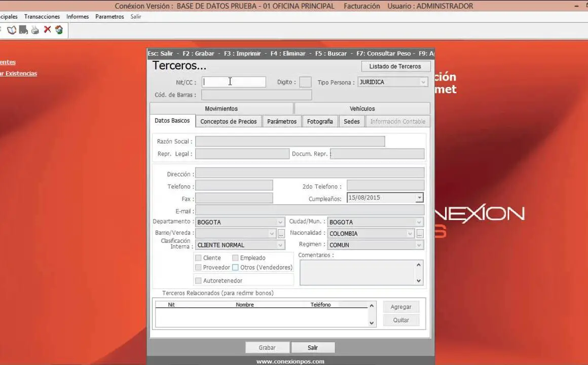The height and width of the screenshot is (365, 588).
Task: Open the Departamento dropdown list
Action: point(280,222)
